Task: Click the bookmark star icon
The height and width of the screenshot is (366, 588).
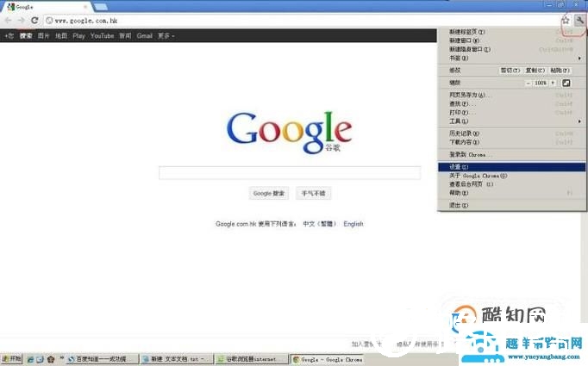Action: pos(566,20)
